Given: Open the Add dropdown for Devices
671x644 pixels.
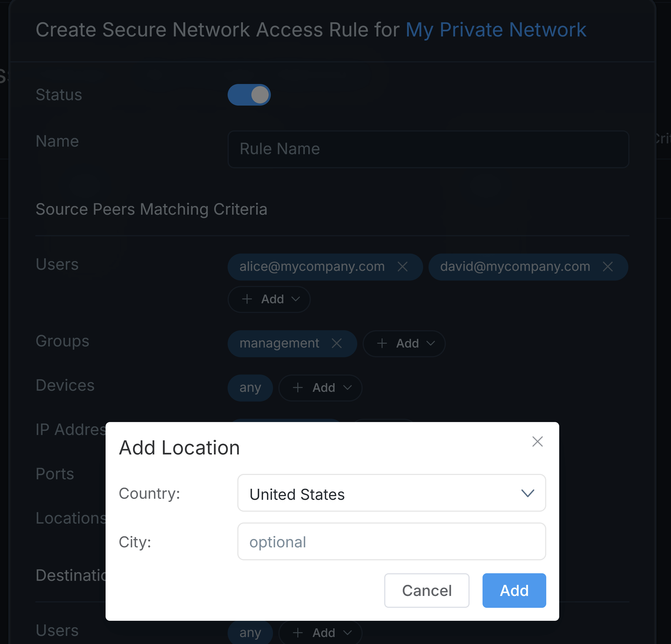Looking at the screenshot, I should (321, 388).
